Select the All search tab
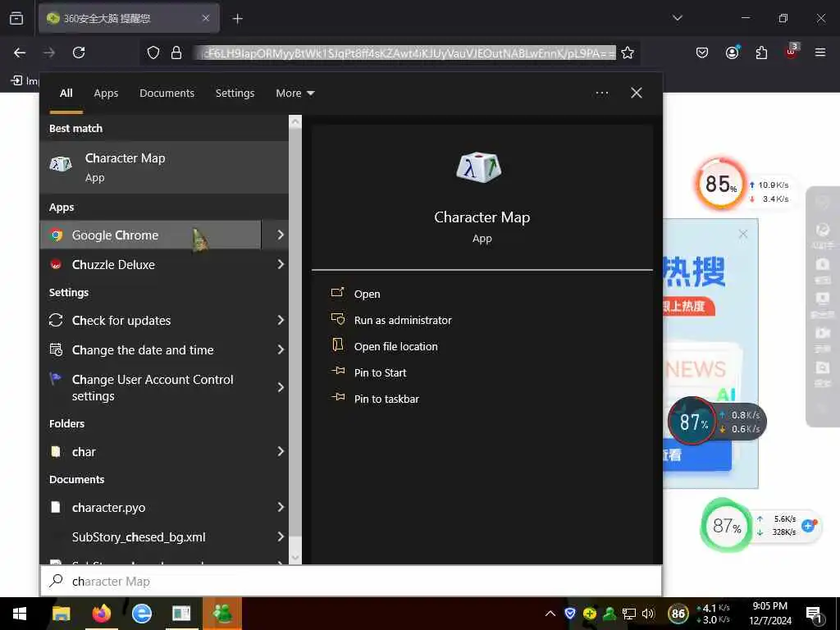The height and width of the screenshot is (630, 840). pos(66,94)
